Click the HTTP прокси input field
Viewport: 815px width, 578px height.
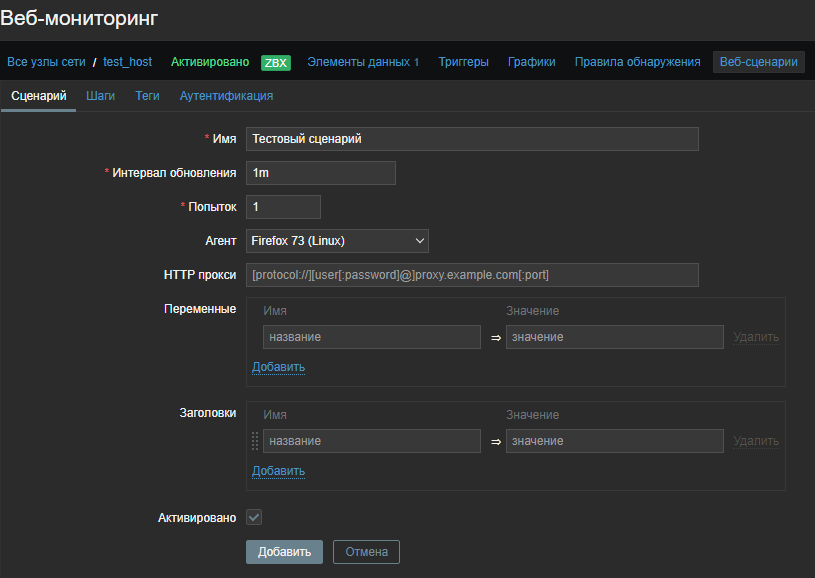coord(472,275)
